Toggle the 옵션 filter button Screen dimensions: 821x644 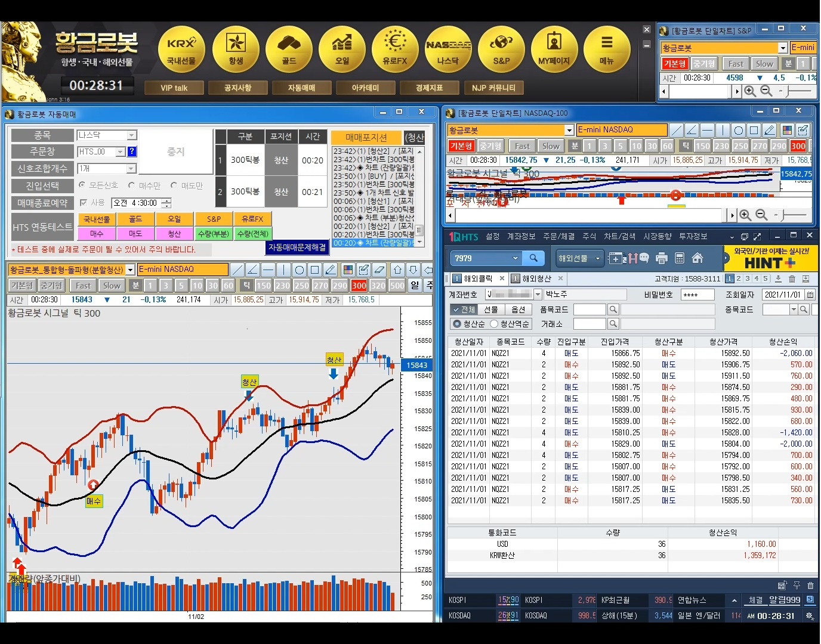click(518, 309)
